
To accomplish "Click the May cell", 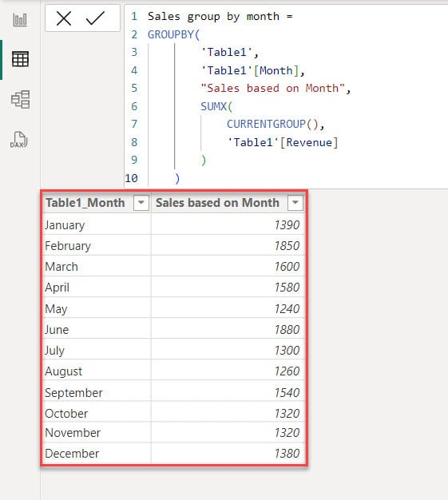I will tap(97, 308).
